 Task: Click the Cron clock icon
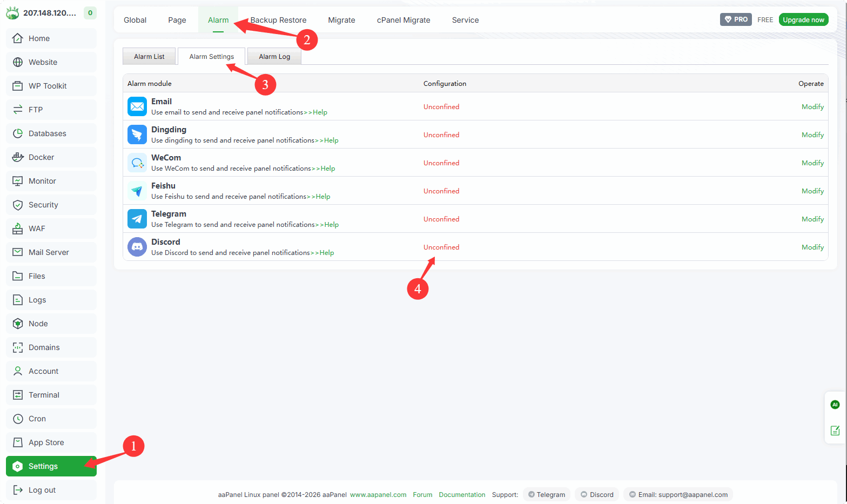coord(18,419)
